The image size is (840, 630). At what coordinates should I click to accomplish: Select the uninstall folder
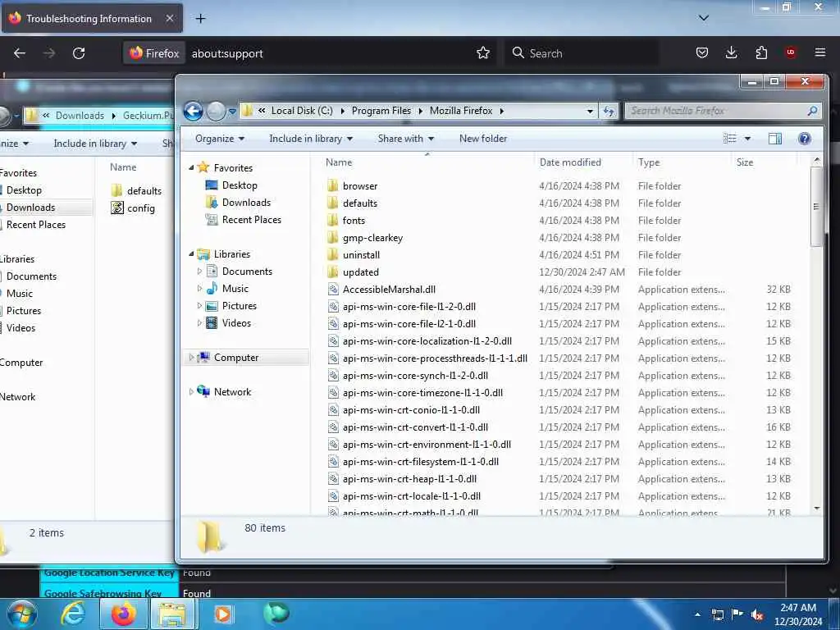(x=361, y=255)
